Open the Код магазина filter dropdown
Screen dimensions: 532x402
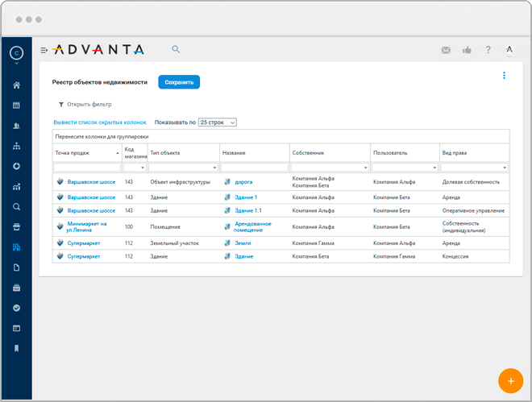143,168
